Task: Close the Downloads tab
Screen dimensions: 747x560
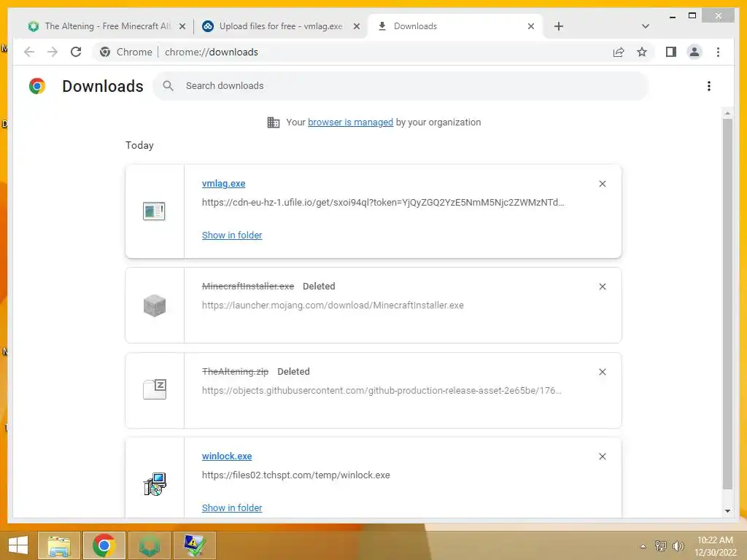Action: point(531,27)
